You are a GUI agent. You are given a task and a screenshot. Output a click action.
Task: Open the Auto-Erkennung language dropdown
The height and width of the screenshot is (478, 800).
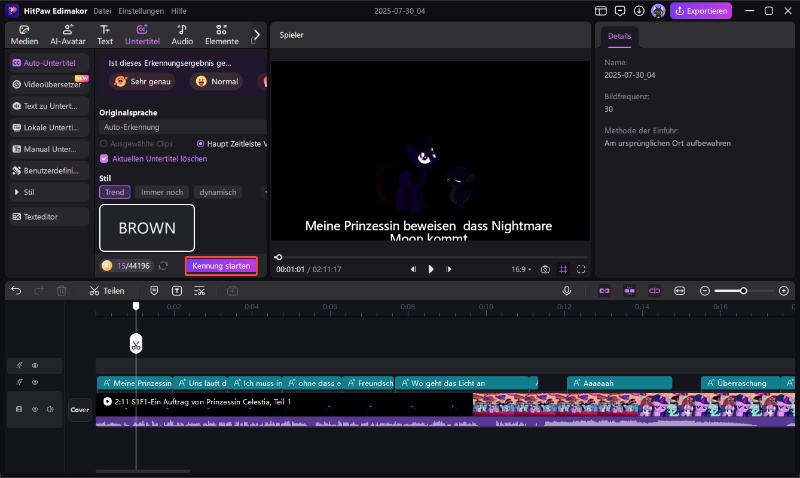click(x=183, y=127)
